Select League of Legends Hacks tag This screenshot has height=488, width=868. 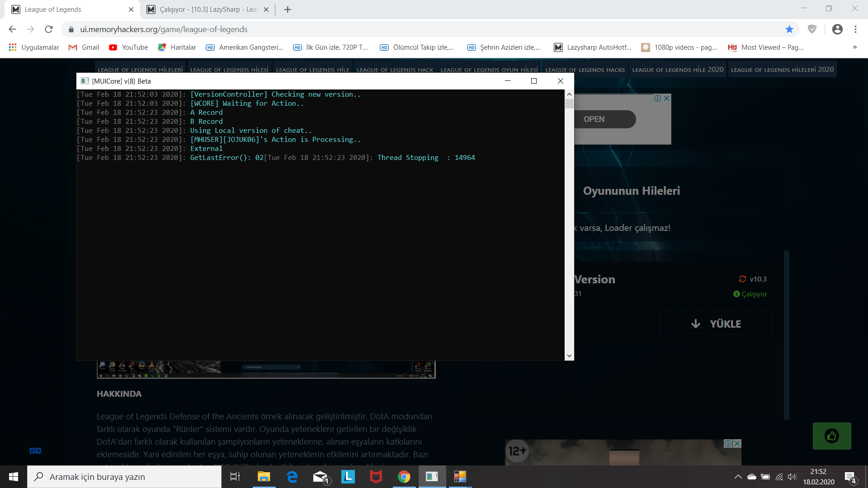585,70
